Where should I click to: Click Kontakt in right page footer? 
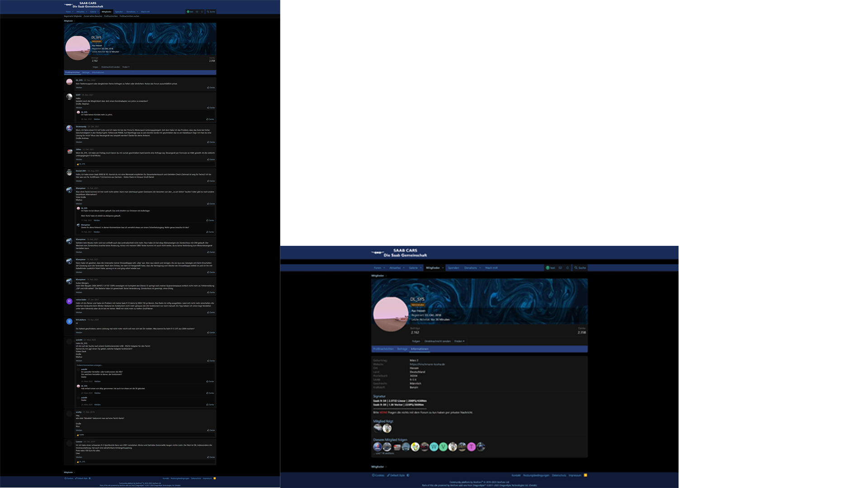(x=516, y=475)
